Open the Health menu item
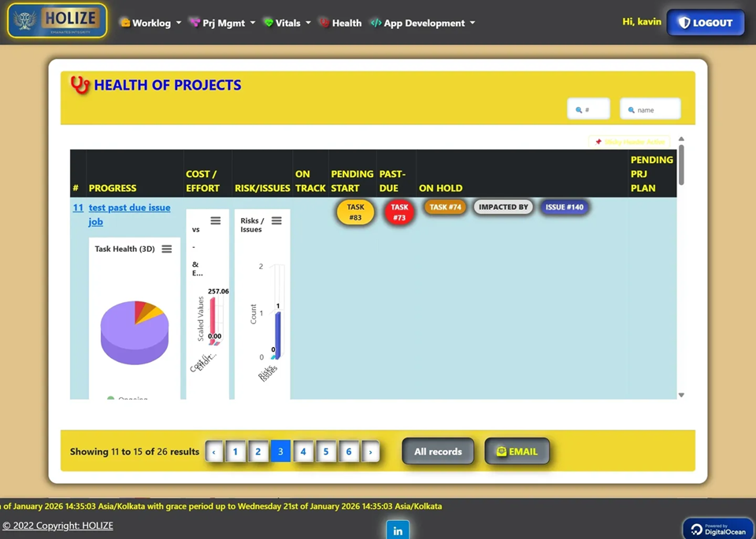Screen dimensions: 756x539 coord(340,23)
